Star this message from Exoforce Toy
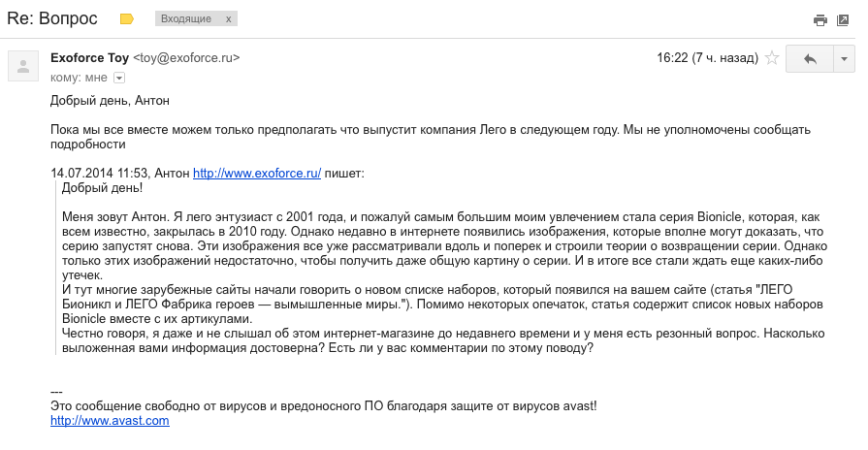The height and width of the screenshot is (450, 868). click(772, 57)
